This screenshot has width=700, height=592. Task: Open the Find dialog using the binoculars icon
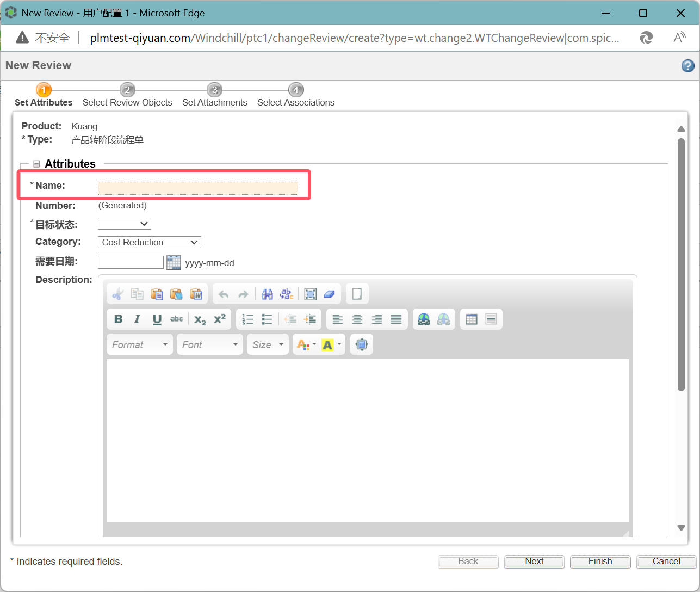pos(267,294)
